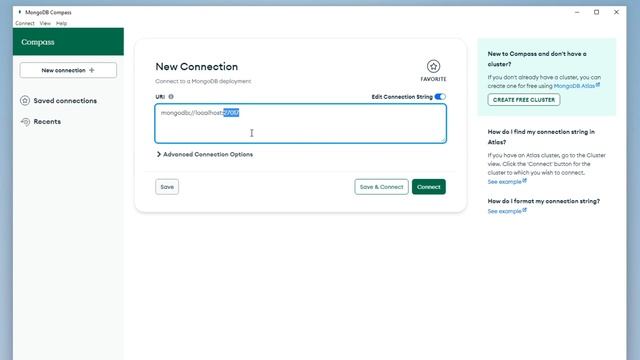The height and width of the screenshot is (360, 640).
Task: Open the Connect menu
Action: click(x=25, y=23)
